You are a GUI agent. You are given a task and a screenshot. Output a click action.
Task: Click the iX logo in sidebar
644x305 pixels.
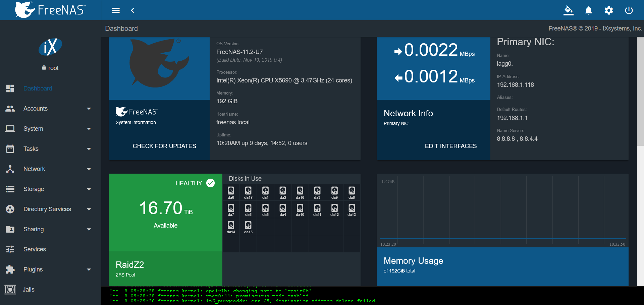click(50, 47)
